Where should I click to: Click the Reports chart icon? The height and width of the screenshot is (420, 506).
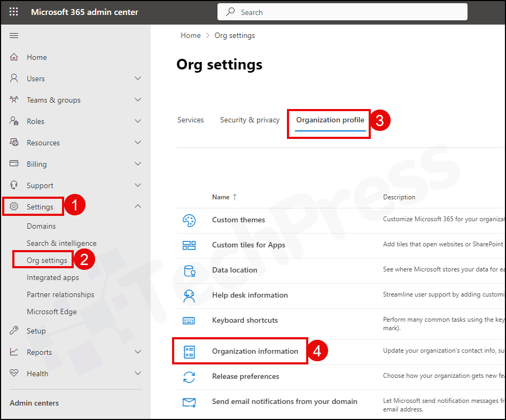pyautogui.click(x=14, y=352)
